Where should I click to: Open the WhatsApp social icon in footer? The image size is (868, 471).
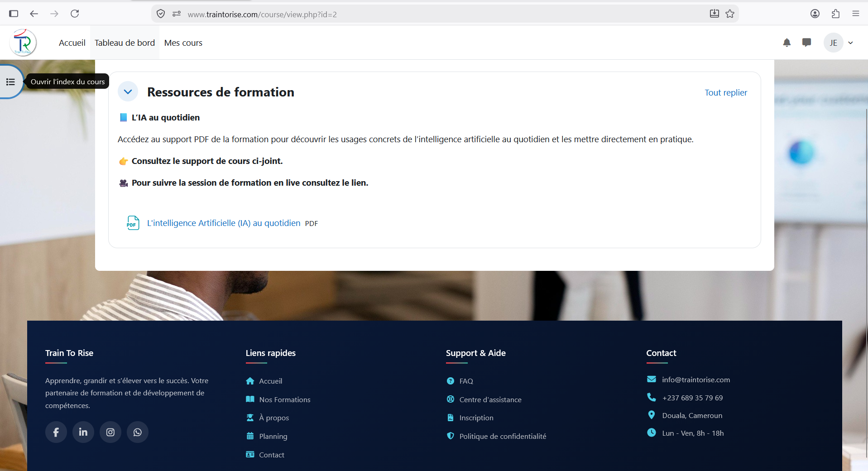(138, 432)
